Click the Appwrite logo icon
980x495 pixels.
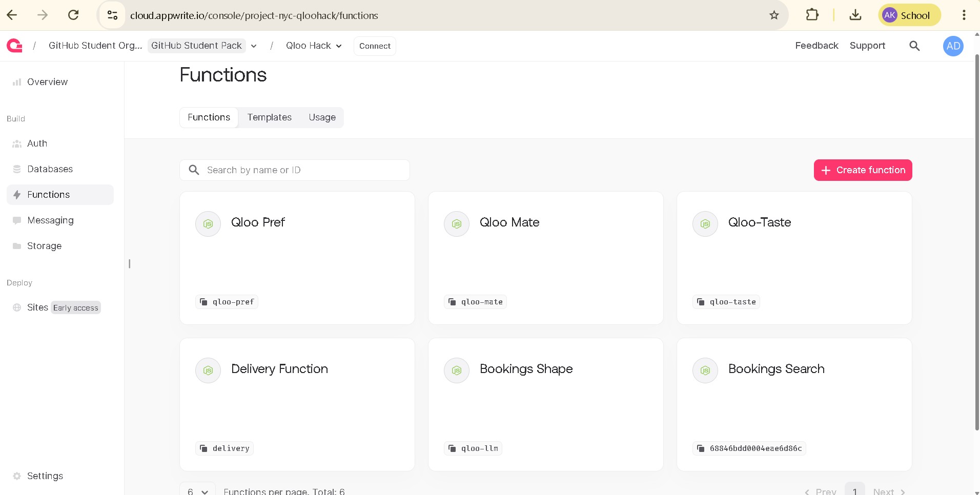(14, 46)
